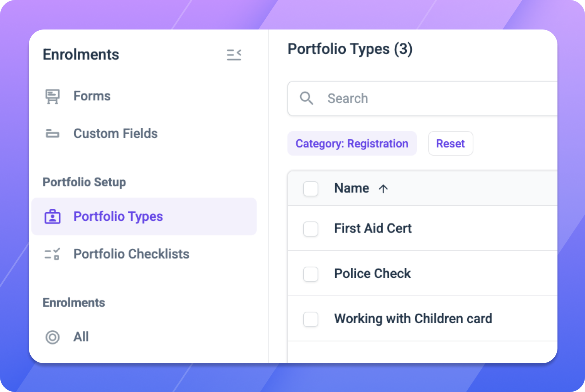Sort by the Name column header
Image resolution: width=585 pixels, height=392 pixels.
pyautogui.click(x=352, y=188)
